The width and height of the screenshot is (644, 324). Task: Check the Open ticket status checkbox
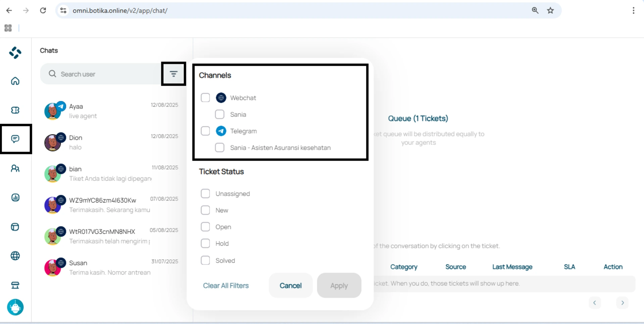coord(205,227)
